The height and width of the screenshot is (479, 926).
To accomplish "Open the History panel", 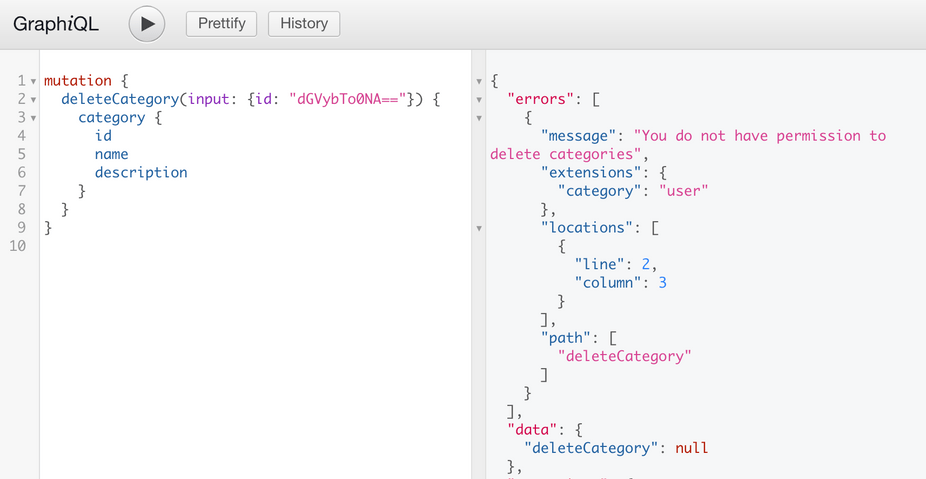I will [x=304, y=24].
